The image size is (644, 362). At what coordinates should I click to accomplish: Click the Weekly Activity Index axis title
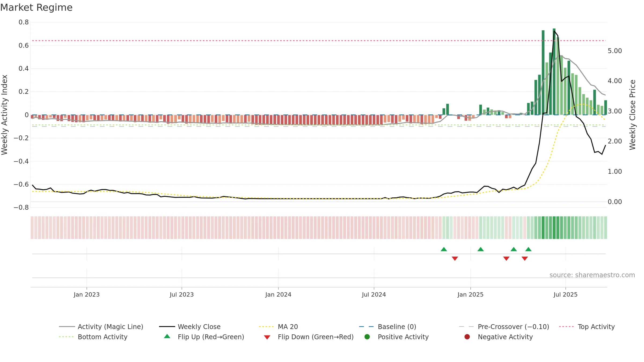pos(5,115)
